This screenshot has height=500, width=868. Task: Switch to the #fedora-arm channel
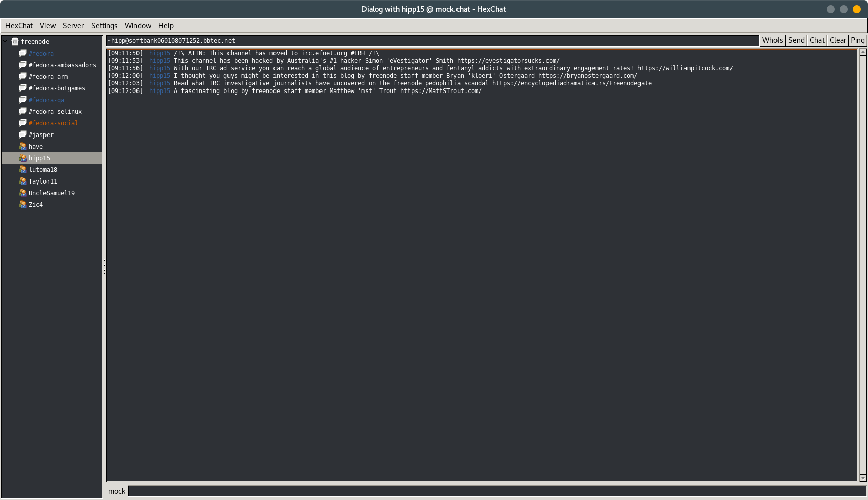(48, 76)
